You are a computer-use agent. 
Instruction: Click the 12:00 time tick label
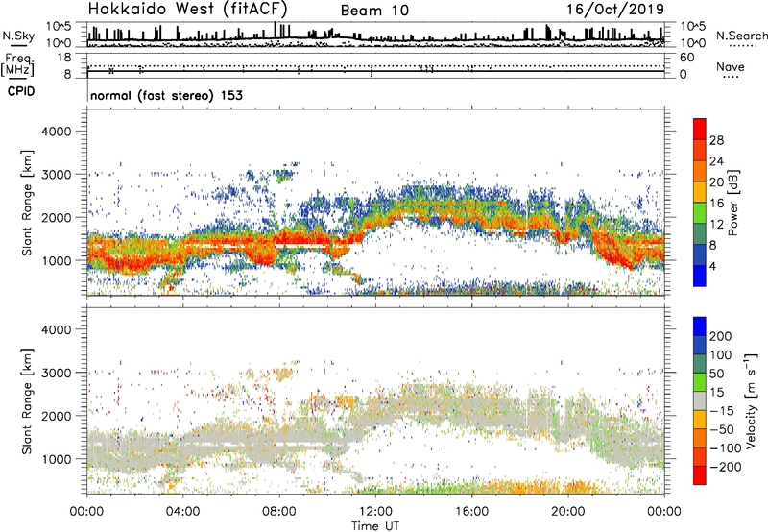point(375,512)
